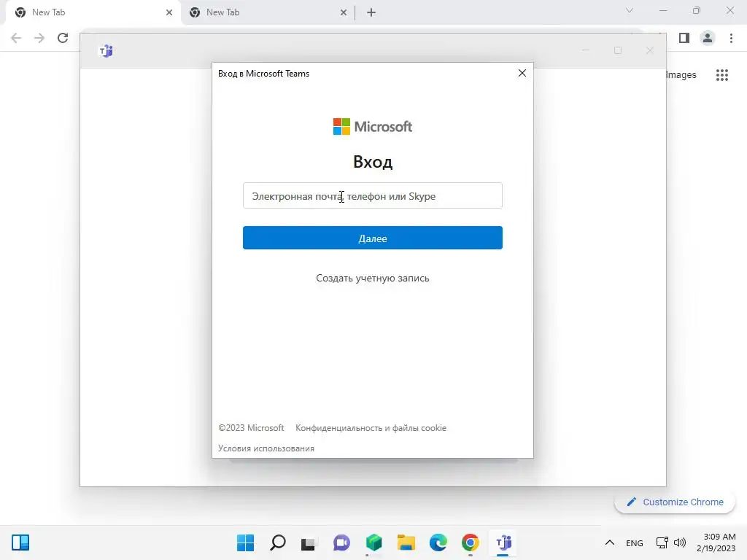The image size is (747, 560).
Task: Open Microsoft Edge from taskbar
Action: (438, 542)
